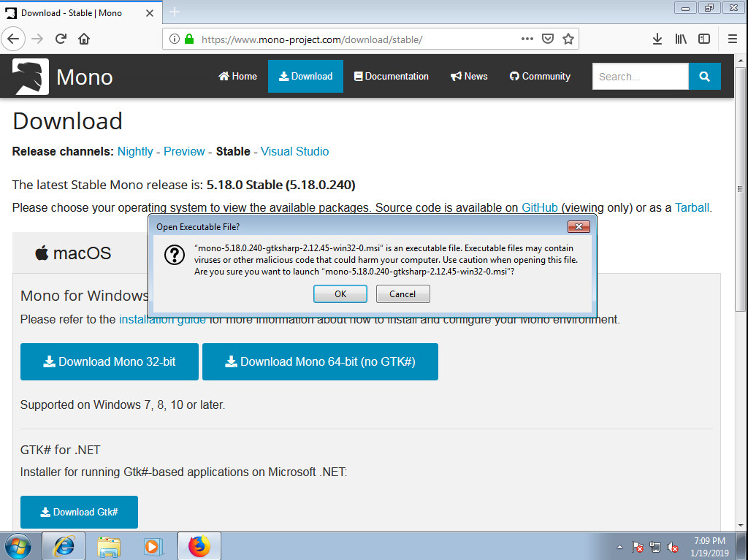The height and width of the screenshot is (560, 748).
Task: Click the network tray icon
Action: point(655,547)
